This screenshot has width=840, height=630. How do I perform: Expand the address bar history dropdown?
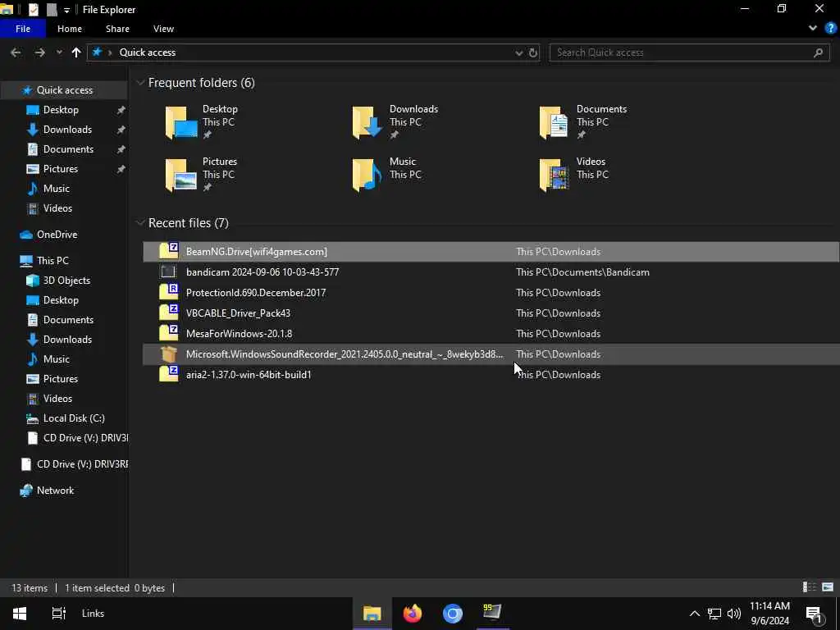518,52
